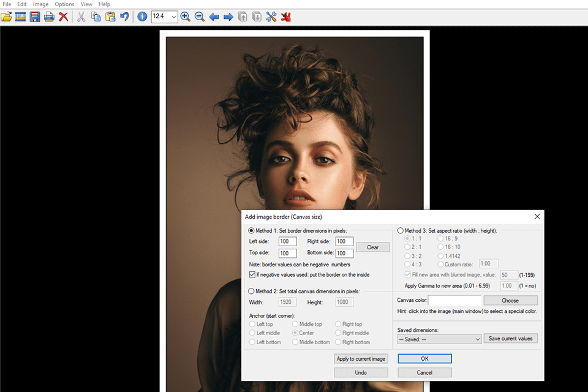The height and width of the screenshot is (392, 588).
Task: Open image Information with blue i icon
Action: [x=142, y=17]
